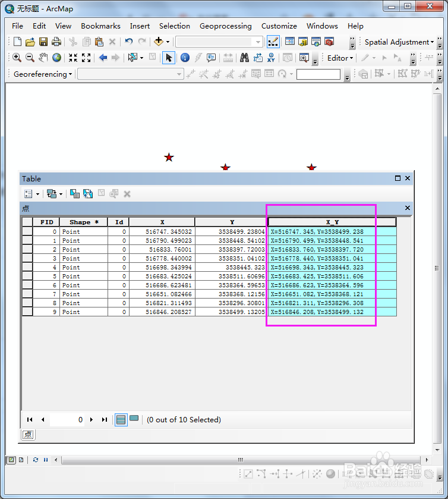This screenshot has width=448, height=499.
Task: Open Select Features tool dropdown arrow
Action: click(142, 58)
